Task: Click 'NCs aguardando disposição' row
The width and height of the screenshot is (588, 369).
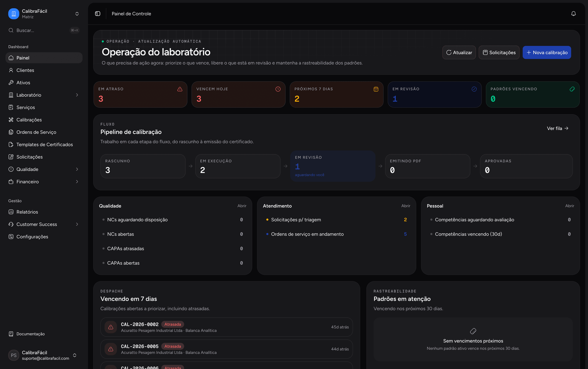Action: pyautogui.click(x=172, y=220)
